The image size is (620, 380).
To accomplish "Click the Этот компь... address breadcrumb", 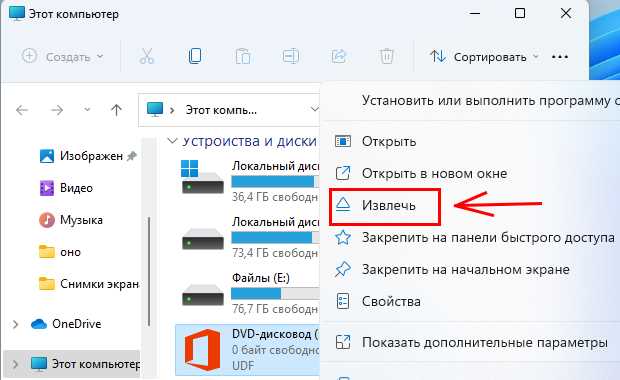I will (x=221, y=110).
